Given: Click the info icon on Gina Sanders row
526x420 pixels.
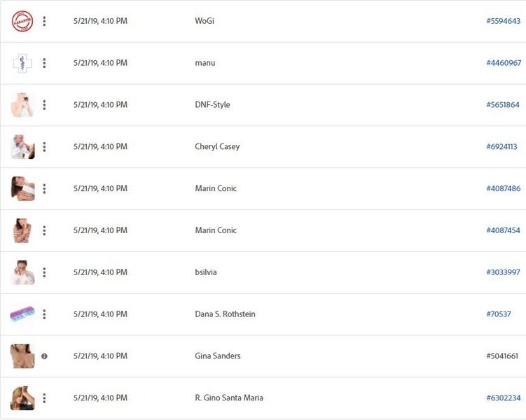Looking at the screenshot, I should pyautogui.click(x=44, y=356).
